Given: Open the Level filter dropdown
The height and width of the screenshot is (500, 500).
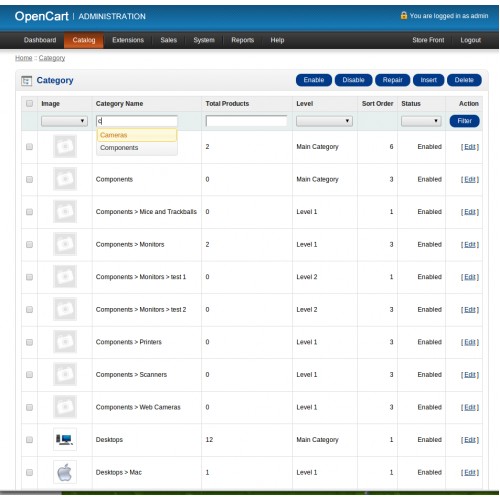Looking at the screenshot, I should click(x=324, y=121).
